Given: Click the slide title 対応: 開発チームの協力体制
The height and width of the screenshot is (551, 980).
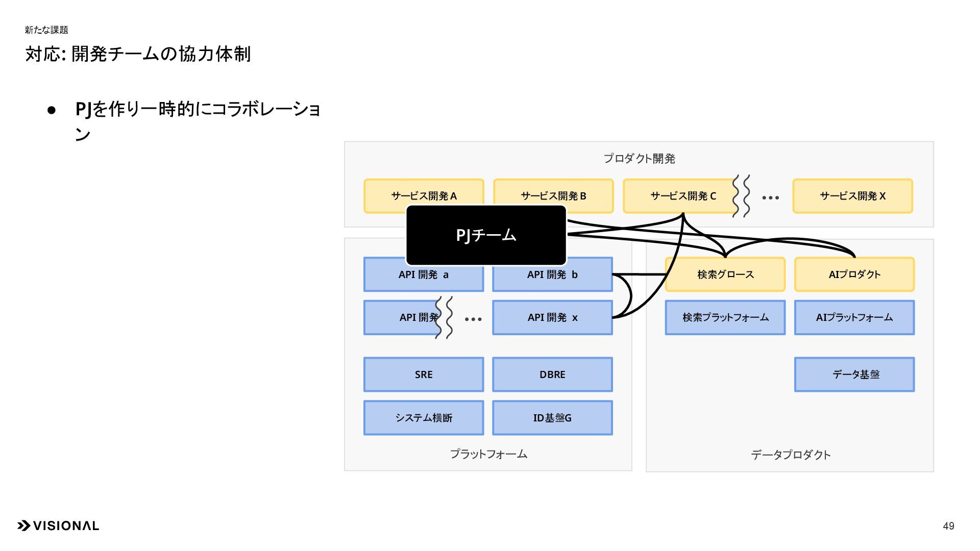Looking at the screenshot, I should pyautogui.click(x=138, y=54).
